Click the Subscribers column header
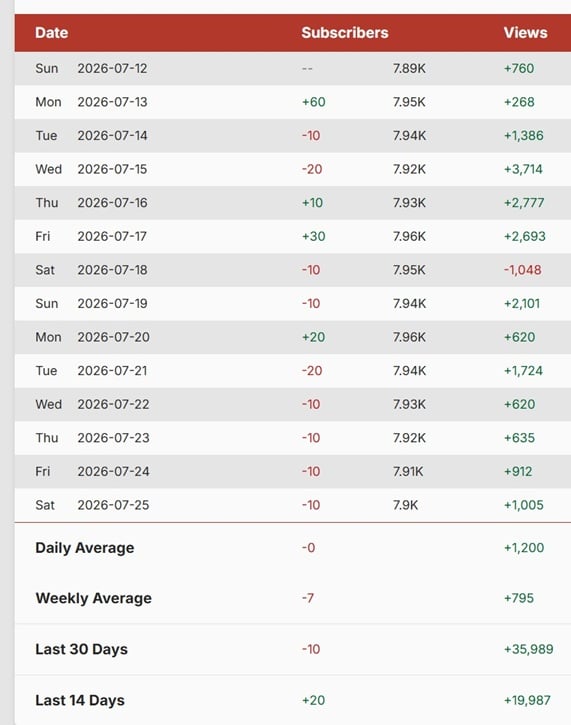This screenshot has height=725, width=571. click(344, 33)
